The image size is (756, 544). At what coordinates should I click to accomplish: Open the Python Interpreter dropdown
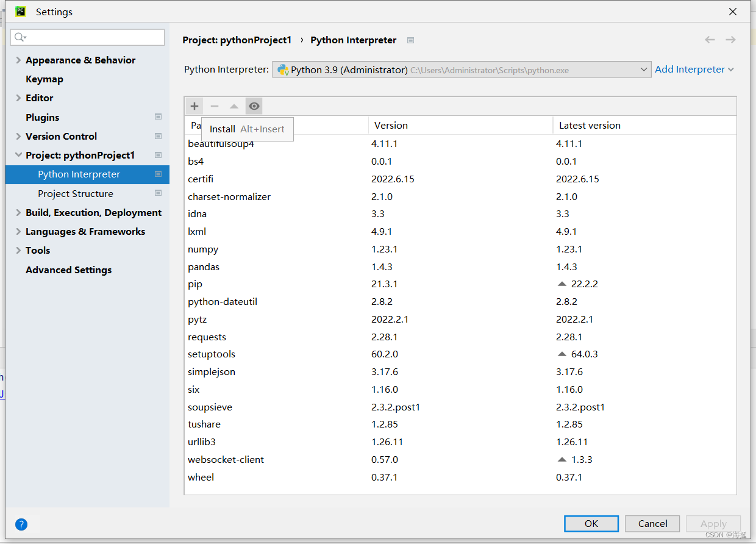(462, 70)
